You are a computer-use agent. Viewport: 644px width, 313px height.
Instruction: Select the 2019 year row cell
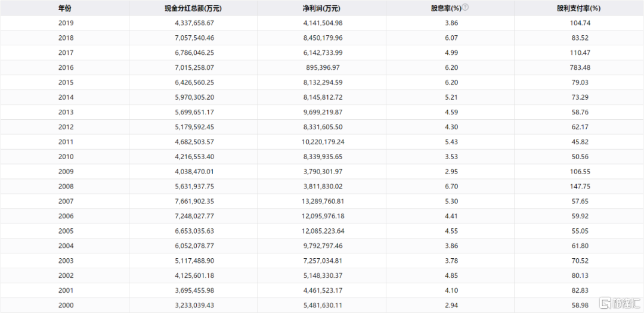point(65,23)
